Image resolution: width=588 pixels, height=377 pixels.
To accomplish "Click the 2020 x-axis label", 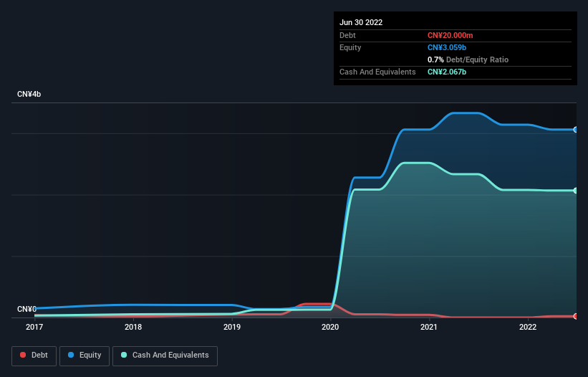I will point(330,327).
